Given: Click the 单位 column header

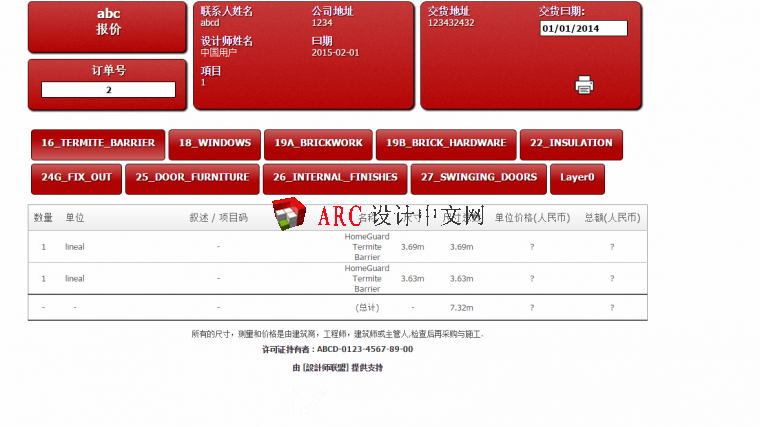Looking at the screenshot, I should coord(75,217).
